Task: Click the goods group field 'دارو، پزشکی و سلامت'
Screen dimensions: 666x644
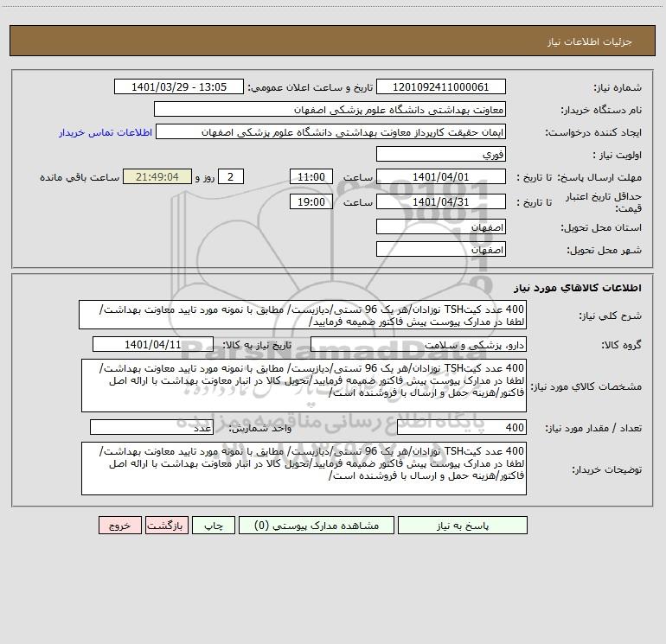Action: point(419,344)
